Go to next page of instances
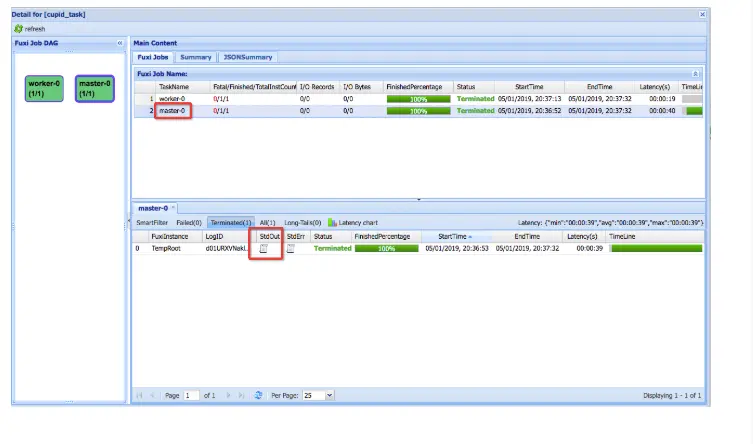 [228, 396]
